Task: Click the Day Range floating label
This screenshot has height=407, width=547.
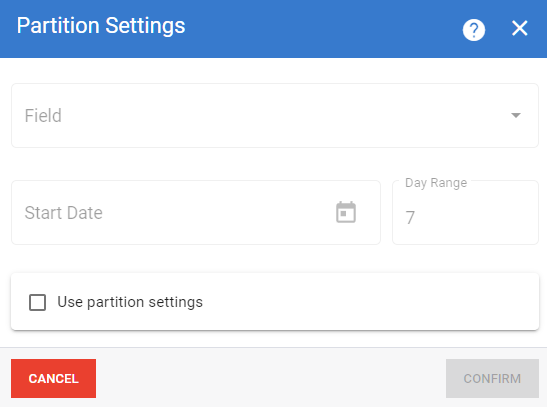Action: click(436, 183)
